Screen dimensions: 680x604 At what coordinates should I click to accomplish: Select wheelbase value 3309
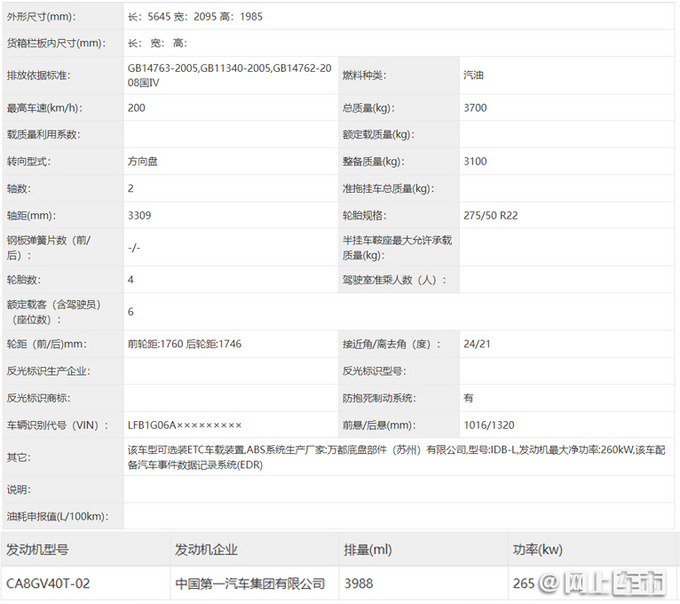coord(139,215)
